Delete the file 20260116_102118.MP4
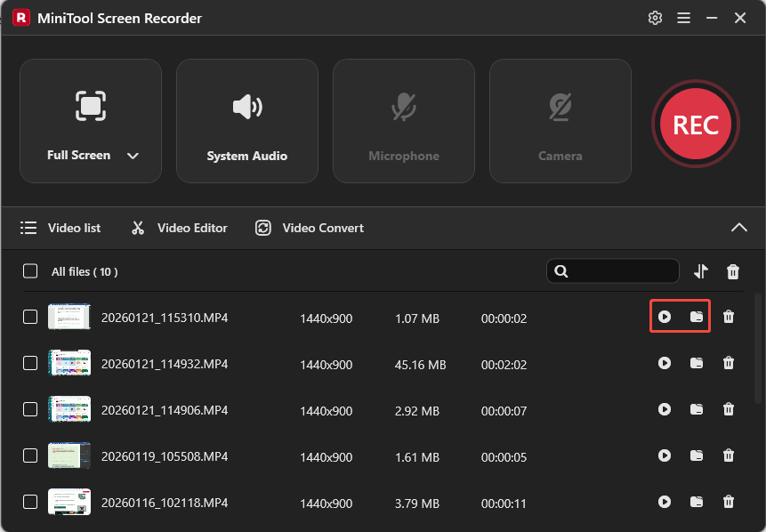The width and height of the screenshot is (766, 532). click(x=729, y=503)
